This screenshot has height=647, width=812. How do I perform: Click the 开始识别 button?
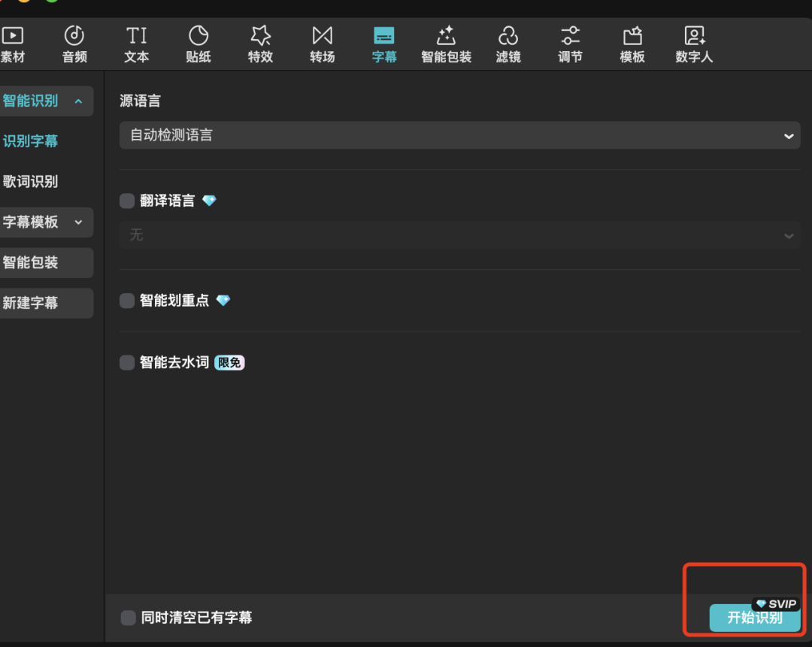coord(754,618)
